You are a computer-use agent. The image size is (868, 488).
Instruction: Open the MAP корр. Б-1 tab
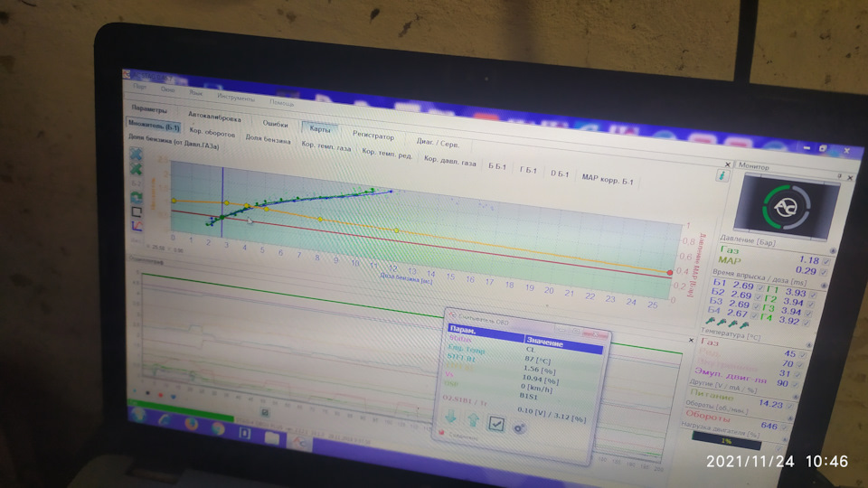(x=608, y=179)
